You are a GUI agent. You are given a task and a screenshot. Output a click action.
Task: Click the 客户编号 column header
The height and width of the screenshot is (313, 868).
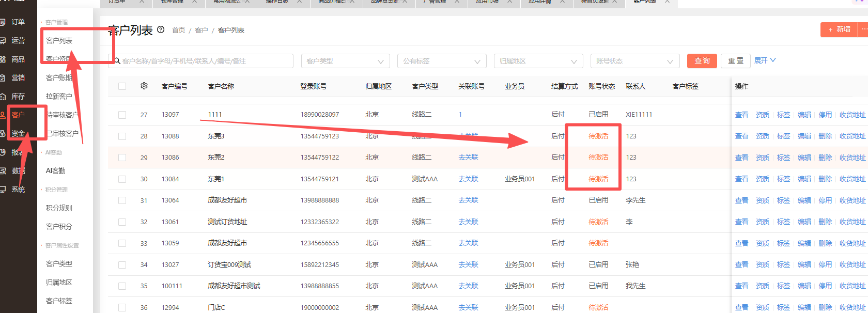click(x=174, y=86)
